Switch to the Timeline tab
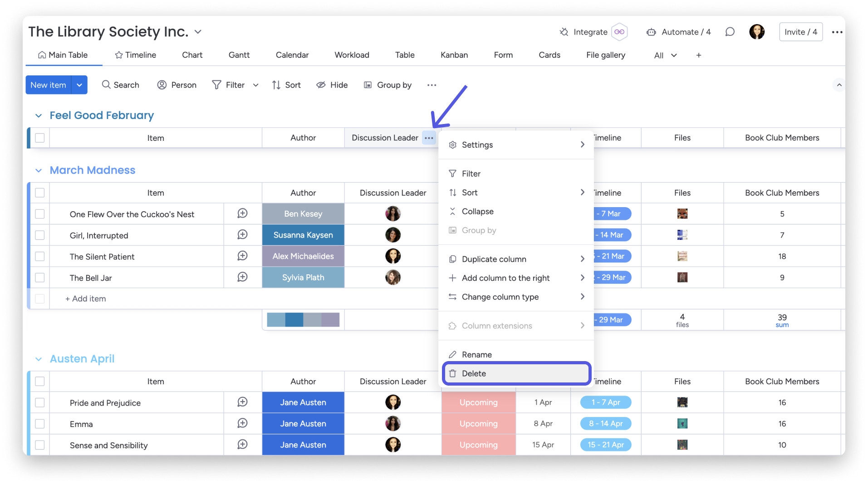Viewport: 868px width, 481px height. coord(135,55)
